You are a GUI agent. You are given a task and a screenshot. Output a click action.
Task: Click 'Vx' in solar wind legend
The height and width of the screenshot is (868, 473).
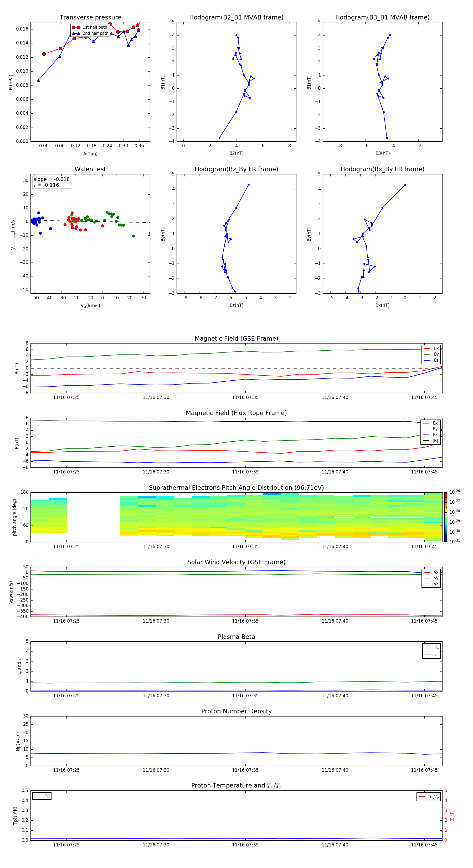[436, 572]
